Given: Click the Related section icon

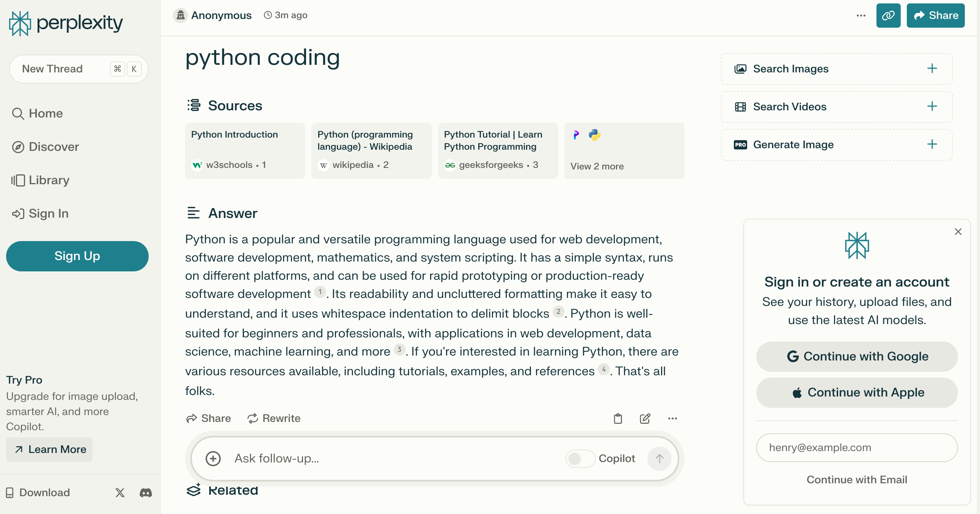Looking at the screenshot, I should [x=193, y=489].
